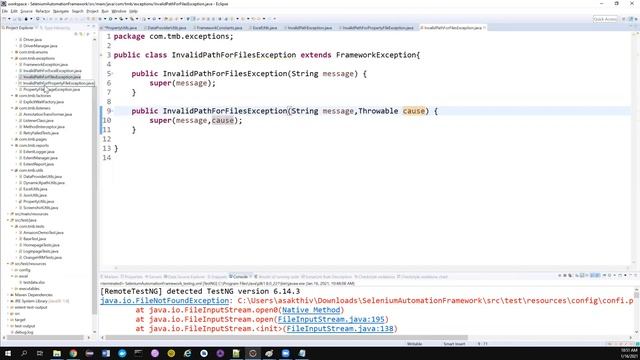Select AmazonDemoTest.java in the tree
The width and height of the screenshot is (640, 360).
(43, 233)
